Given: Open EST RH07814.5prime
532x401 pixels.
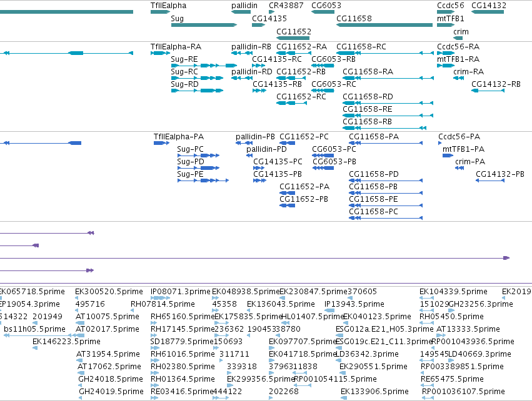Looking at the screenshot, I should click(163, 304).
